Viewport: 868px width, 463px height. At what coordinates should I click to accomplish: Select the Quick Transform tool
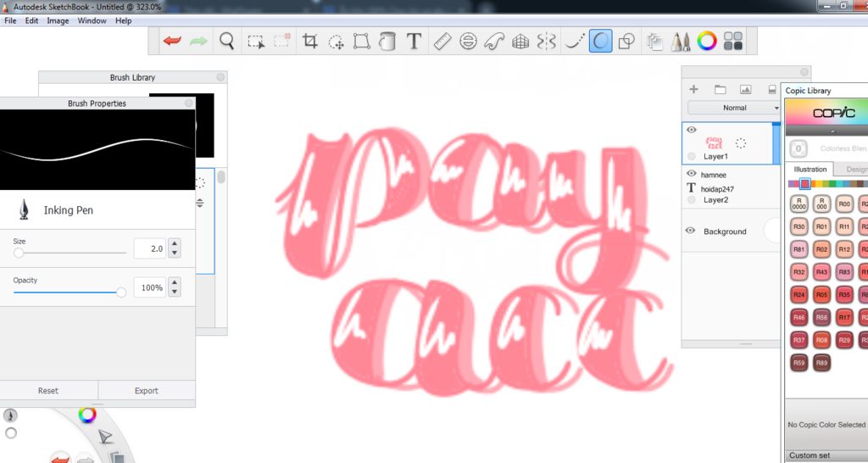coord(281,41)
